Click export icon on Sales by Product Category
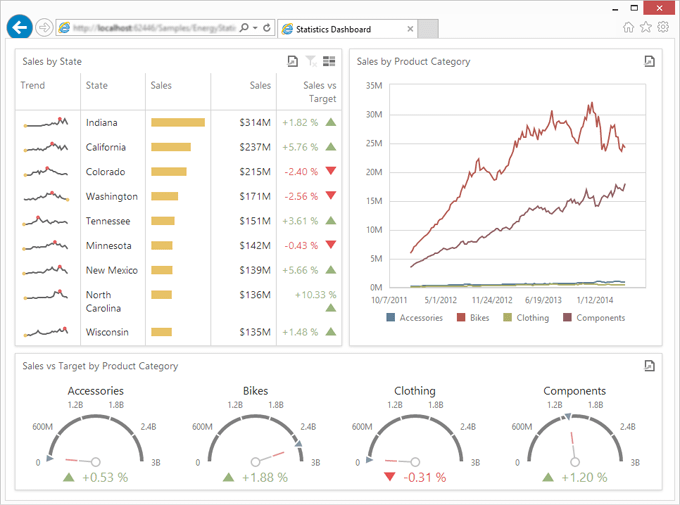The height and width of the screenshot is (505, 680). (649, 62)
